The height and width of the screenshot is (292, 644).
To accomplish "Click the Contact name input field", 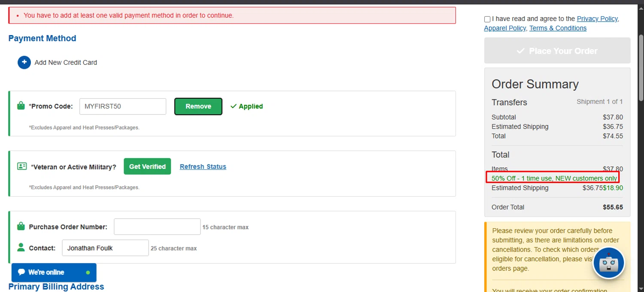I will (105, 248).
